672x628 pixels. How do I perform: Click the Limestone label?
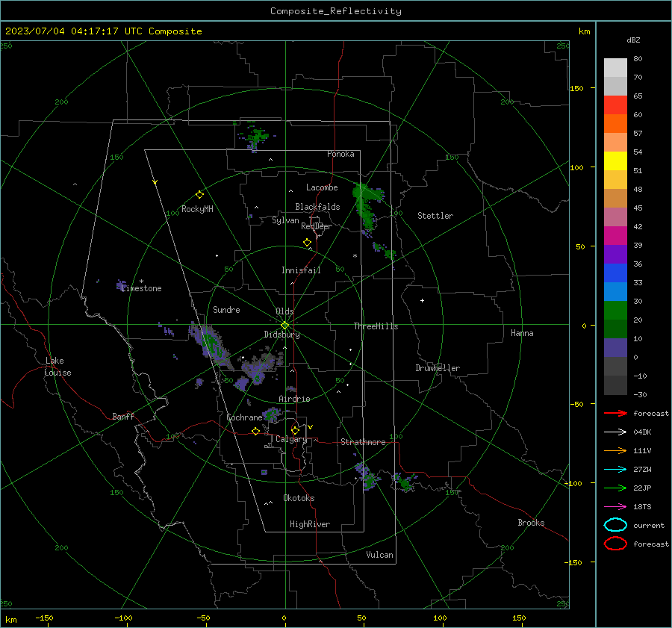point(141,288)
